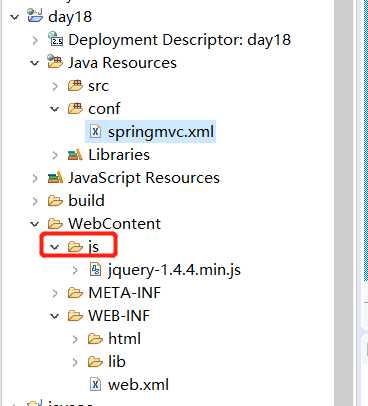Expand the src source folder
The height and width of the screenshot is (406, 368).
click(x=55, y=86)
